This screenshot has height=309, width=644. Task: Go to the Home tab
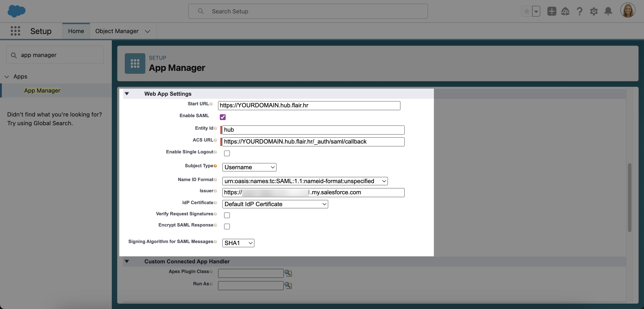pyautogui.click(x=76, y=31)
